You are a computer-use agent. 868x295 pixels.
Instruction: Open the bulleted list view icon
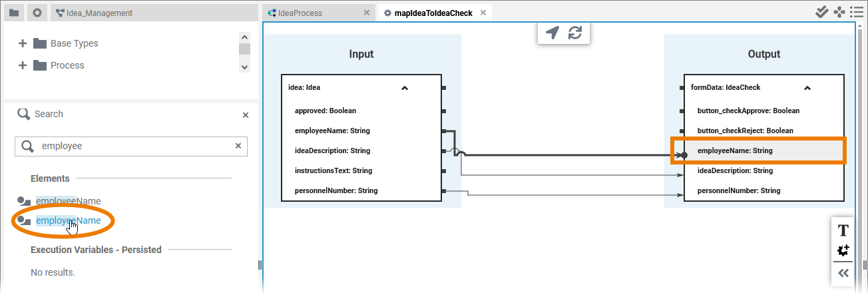coord(857,12)
